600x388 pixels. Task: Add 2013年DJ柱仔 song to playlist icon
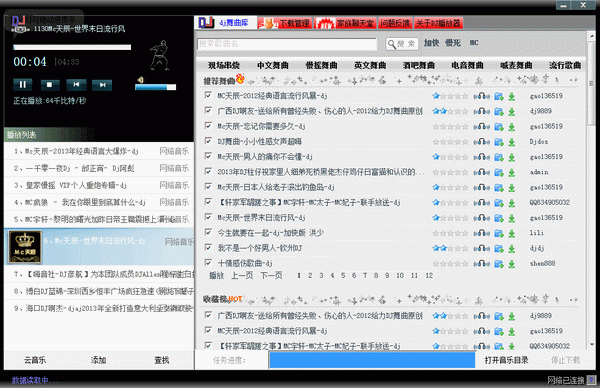[499, 173]
